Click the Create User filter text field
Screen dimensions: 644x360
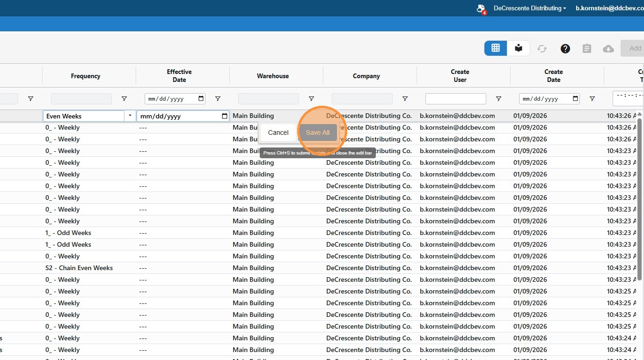coord(455,99)
